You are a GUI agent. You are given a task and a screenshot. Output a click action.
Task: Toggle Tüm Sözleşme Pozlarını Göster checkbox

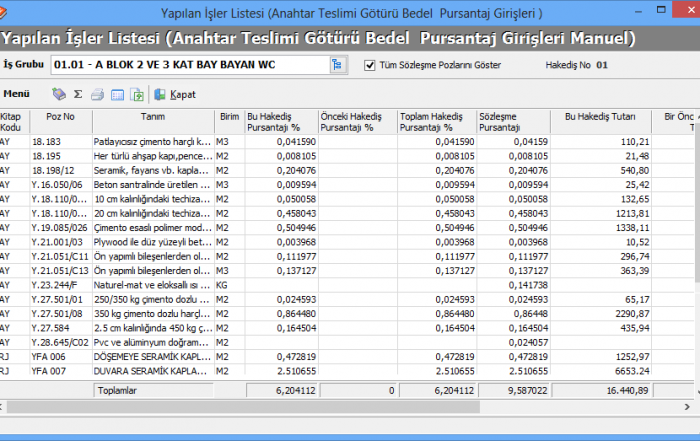(370, 65)
